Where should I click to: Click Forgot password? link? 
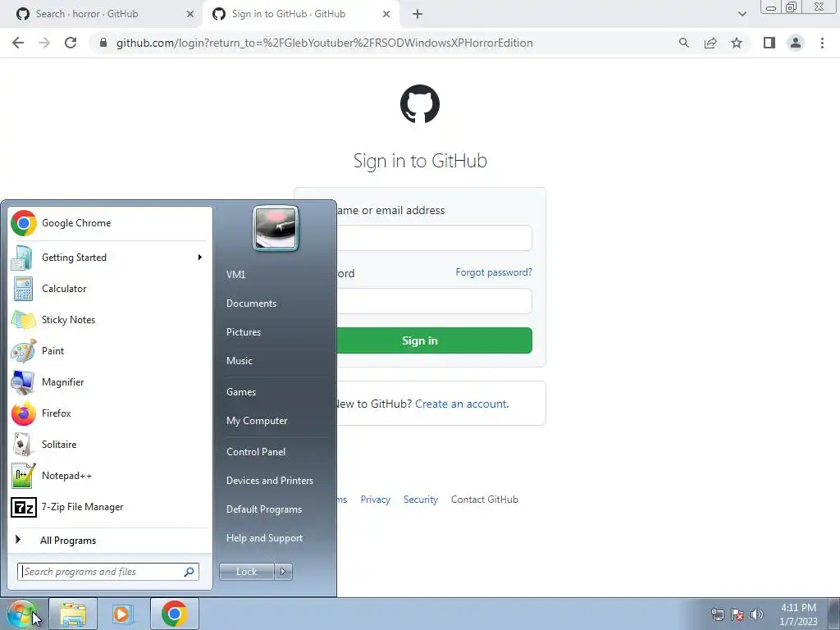coord(494,272)
